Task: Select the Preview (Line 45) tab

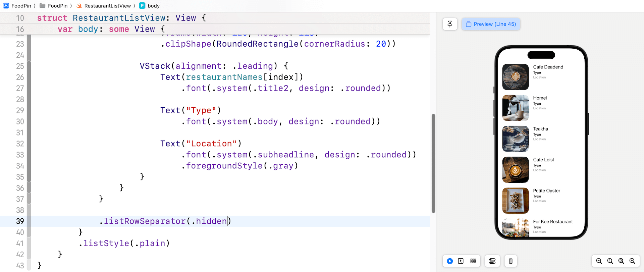Action: tap(491, 24)
